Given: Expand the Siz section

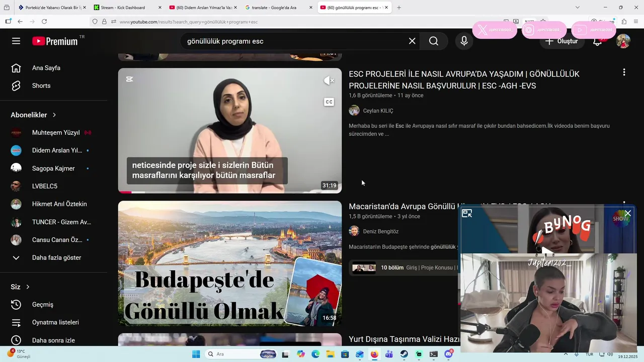Looking at the screenshot, I should tap(20, 287).
